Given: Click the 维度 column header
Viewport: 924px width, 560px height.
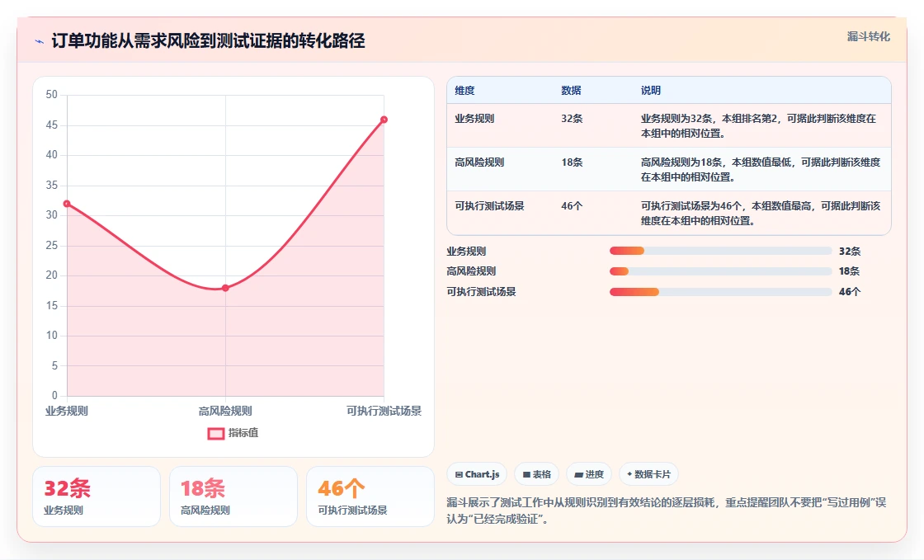Looking at the screenshot, I should (464, 90).
